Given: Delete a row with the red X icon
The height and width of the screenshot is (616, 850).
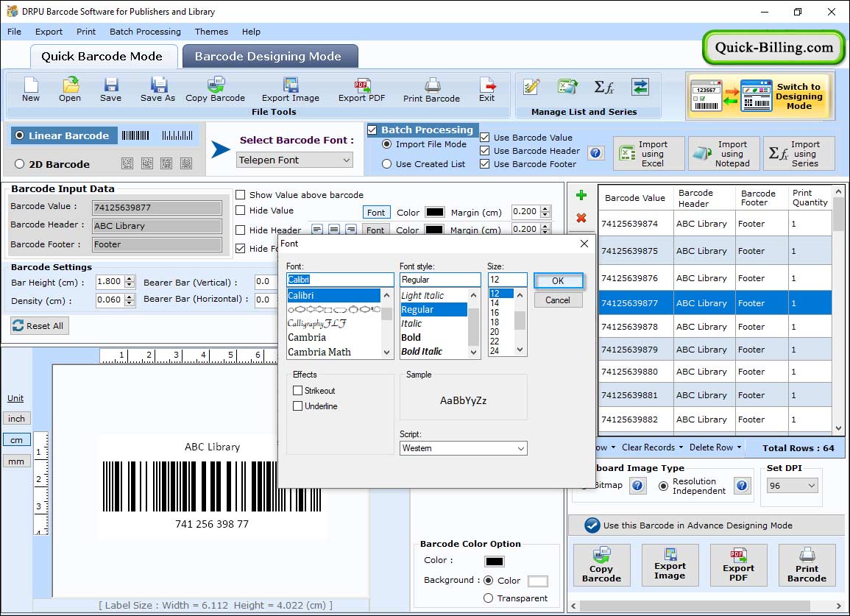Looking at the screenshot, I should pyautogui.click(x=581, y=218).
